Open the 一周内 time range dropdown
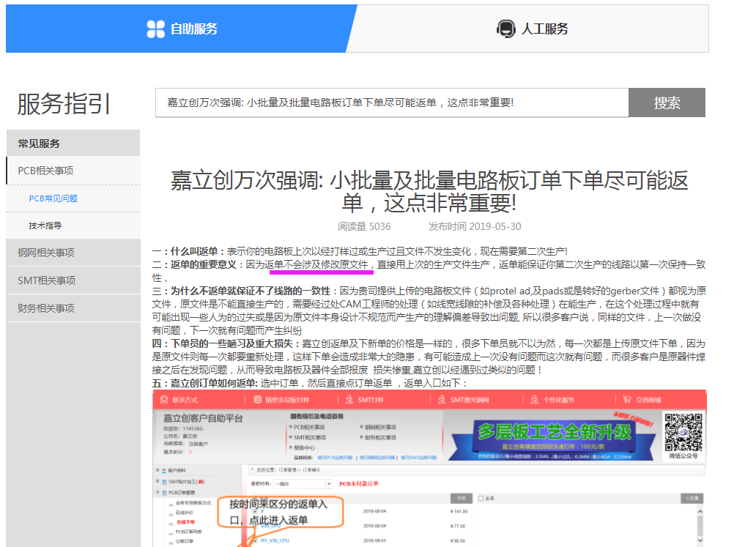Viewport: 756px width, 547px height. (302, 484)
